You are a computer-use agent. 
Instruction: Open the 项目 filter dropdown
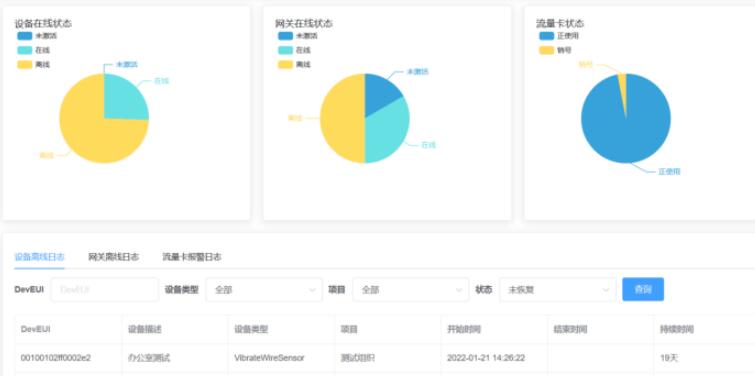(x=411, y=289)
